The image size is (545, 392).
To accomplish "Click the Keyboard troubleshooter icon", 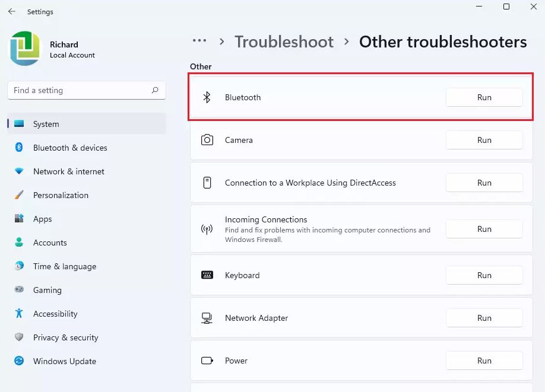I will coord(207,275).
